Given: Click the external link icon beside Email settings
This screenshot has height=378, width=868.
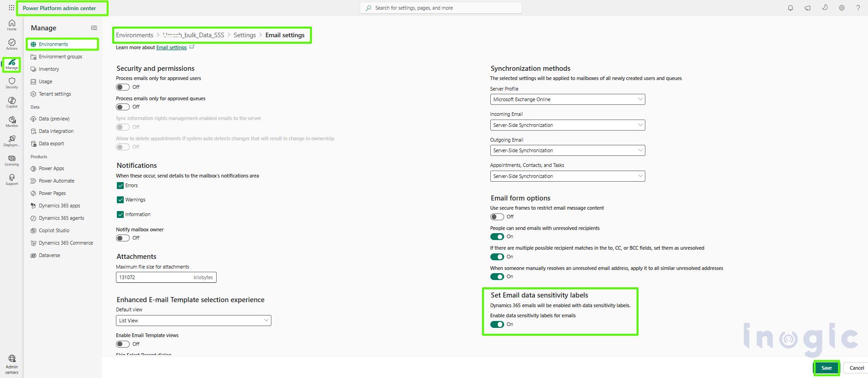Looking at the screenshot, I should [192, 47].
